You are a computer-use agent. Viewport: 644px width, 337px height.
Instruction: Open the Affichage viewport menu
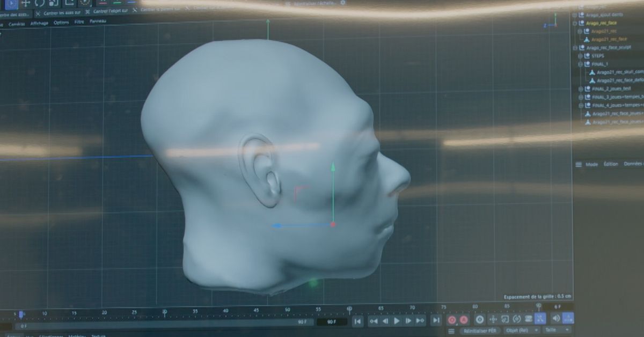(x=39, y=23)
